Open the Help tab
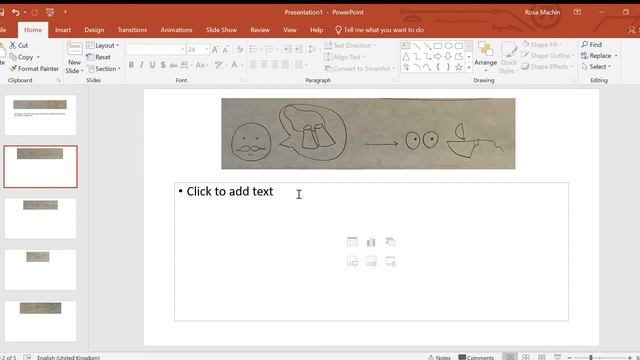640x360 pixels. click(x=316, y=30)
